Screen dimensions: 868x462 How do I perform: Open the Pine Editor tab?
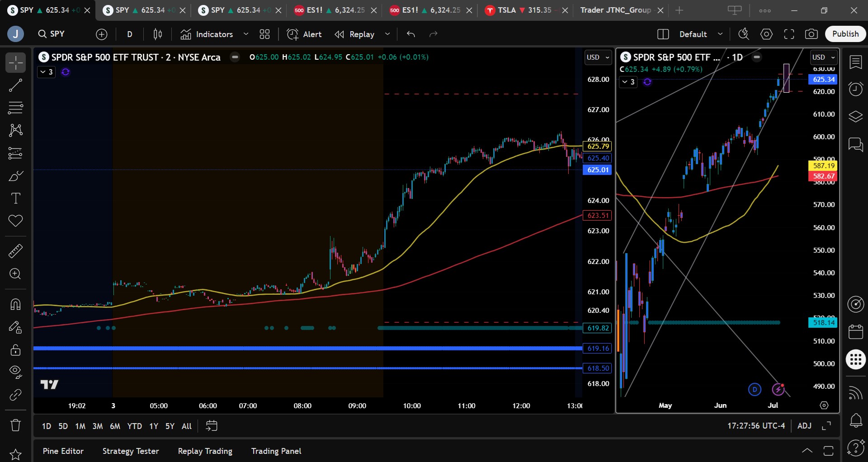63,451
